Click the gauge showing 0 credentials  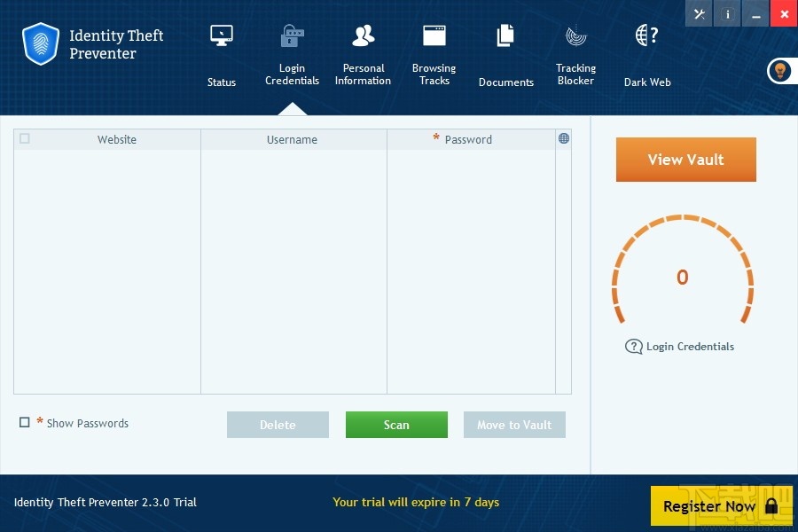point(683,270)
